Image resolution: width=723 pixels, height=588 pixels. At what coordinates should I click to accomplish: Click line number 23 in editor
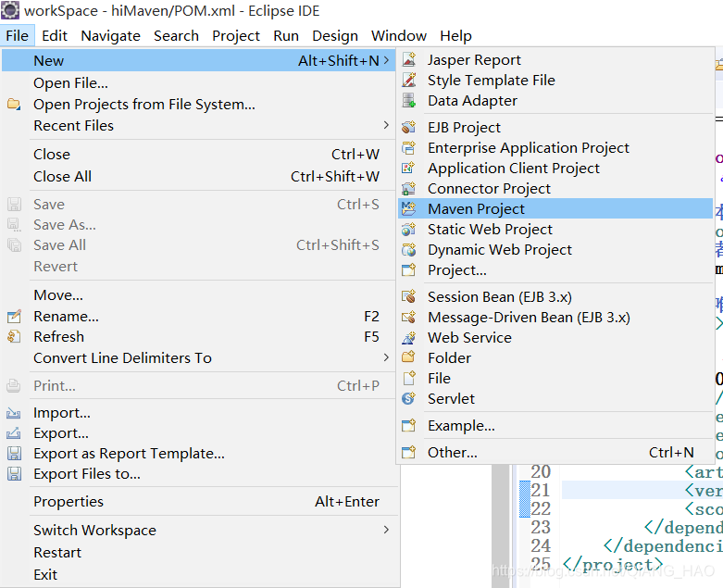pyautogui.click(x=541, y=527)
